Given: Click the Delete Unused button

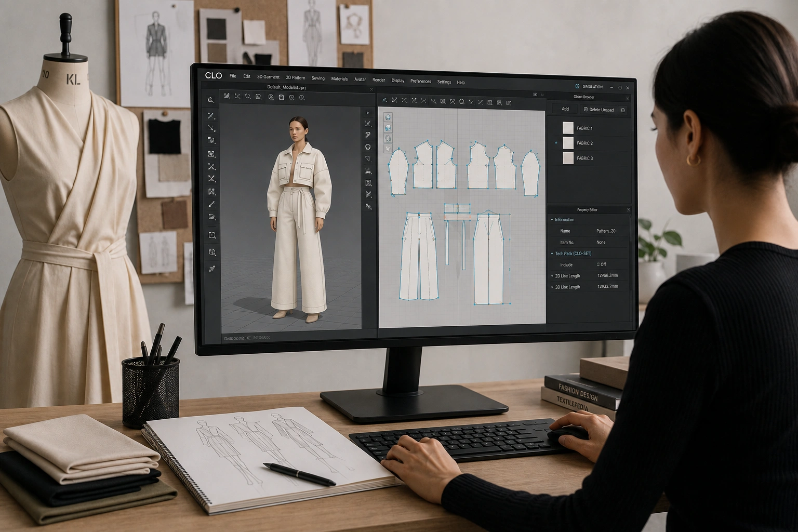Looking at the screenshot, I should [599, 110].
